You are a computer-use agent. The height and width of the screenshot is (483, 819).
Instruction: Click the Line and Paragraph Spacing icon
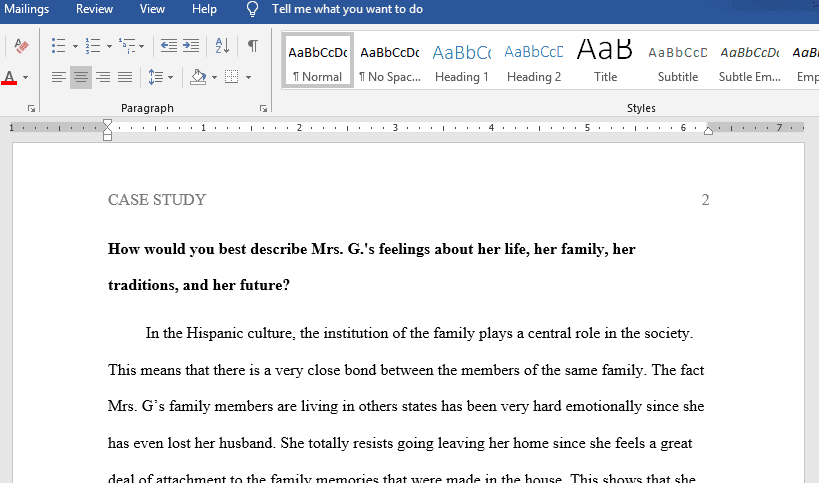coord(156,77)
